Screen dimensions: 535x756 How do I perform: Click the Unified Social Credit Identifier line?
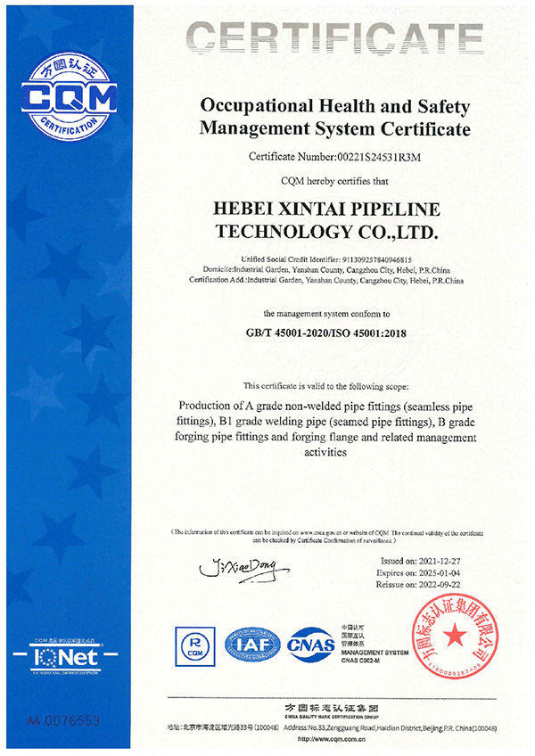[326, 259]
